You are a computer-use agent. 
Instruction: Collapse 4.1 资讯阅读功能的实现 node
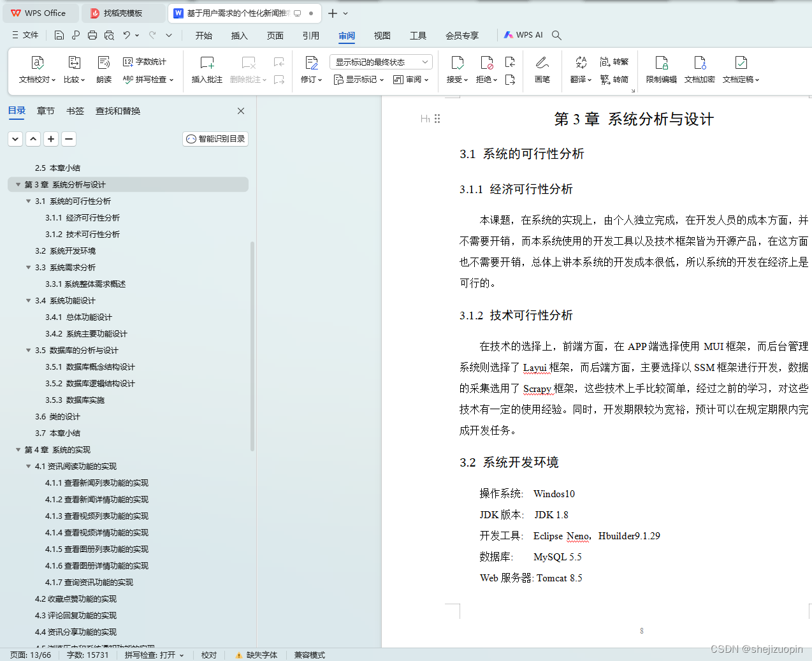[29, 467]
